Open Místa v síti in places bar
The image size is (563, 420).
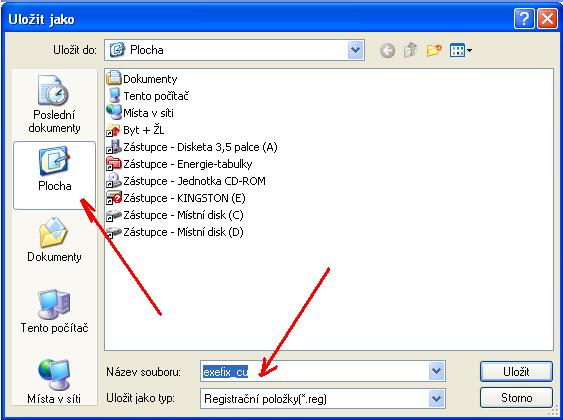[x=54, y=381]
